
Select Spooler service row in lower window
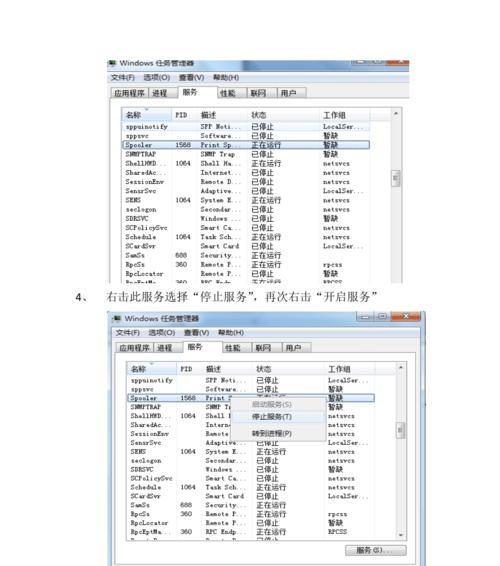251,398
